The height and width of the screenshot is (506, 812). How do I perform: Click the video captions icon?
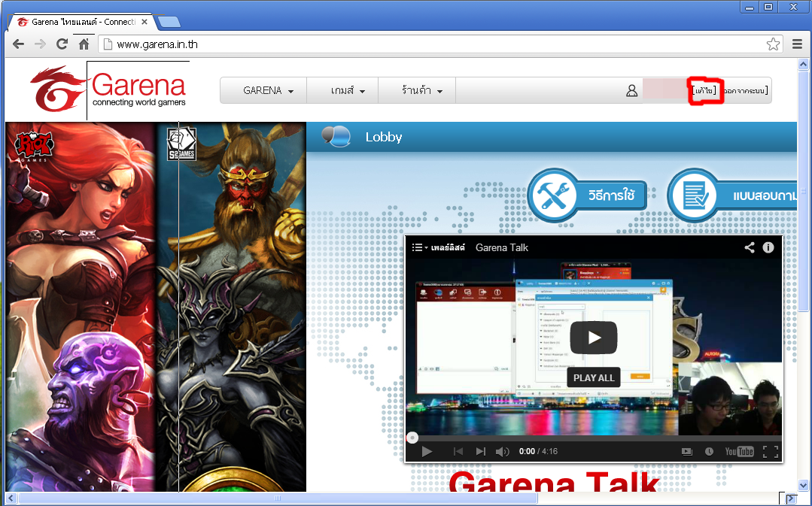pyautogui.click(x=686, y=452)
